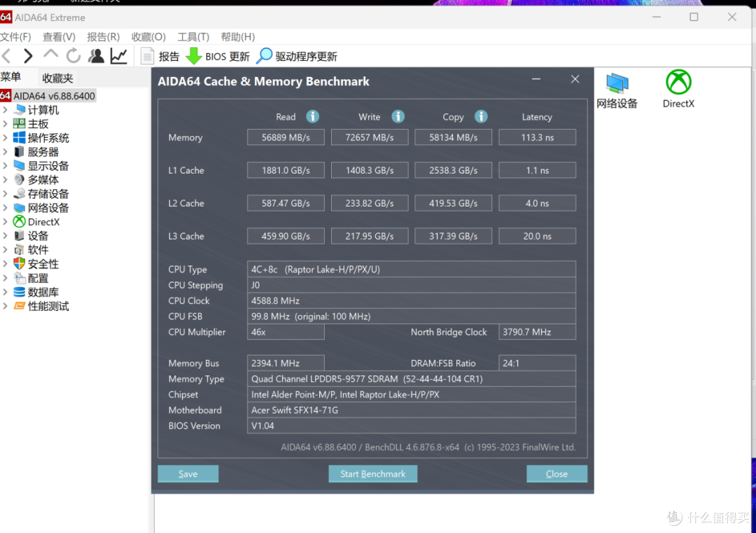Maximize the AIDA64 Extreme main window
This screenshot has width=756, height=533.
(x=694, y=18)
